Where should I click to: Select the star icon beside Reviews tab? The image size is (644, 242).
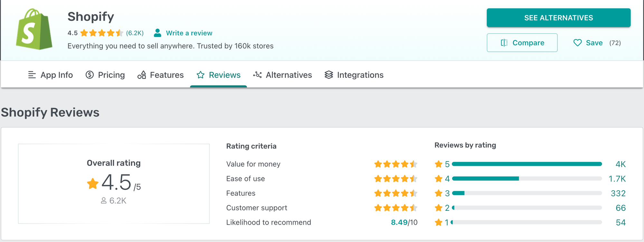coord(200,75)
